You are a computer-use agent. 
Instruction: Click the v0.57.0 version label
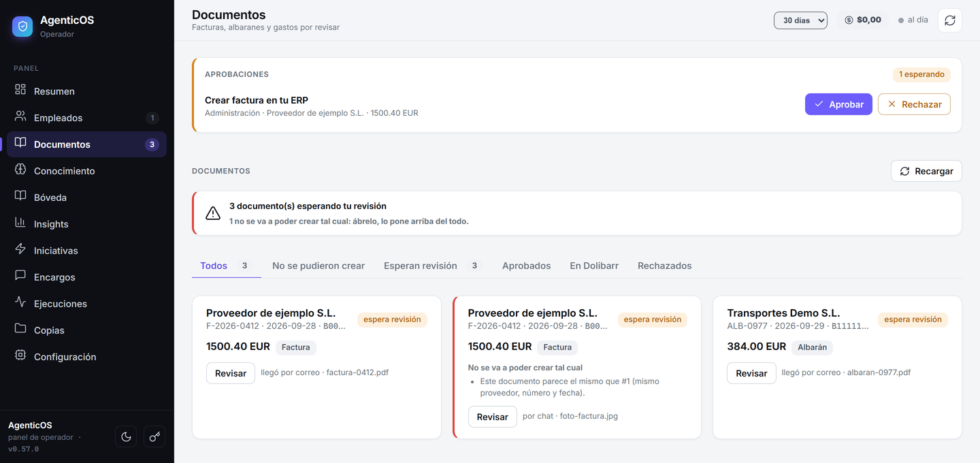tap(23, 449)
